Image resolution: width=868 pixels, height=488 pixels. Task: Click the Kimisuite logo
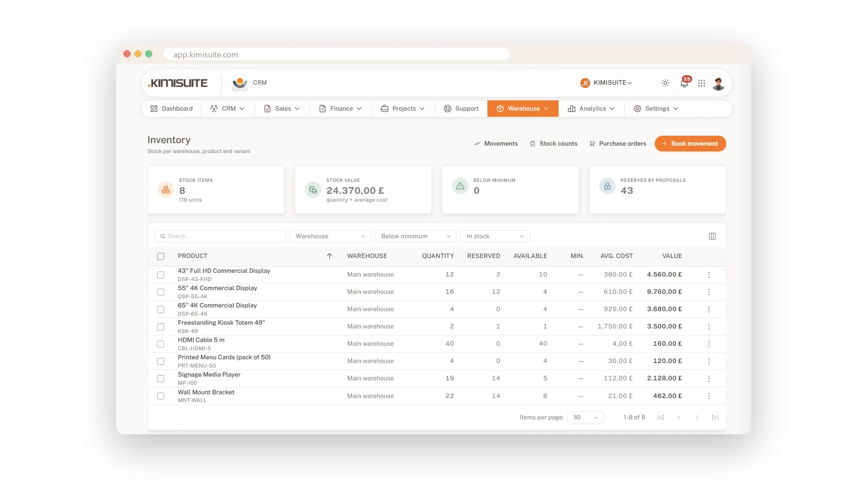point(178,83)
